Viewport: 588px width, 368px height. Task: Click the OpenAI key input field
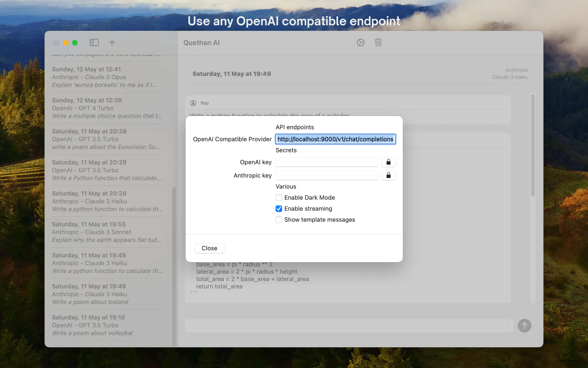point(326,162)
